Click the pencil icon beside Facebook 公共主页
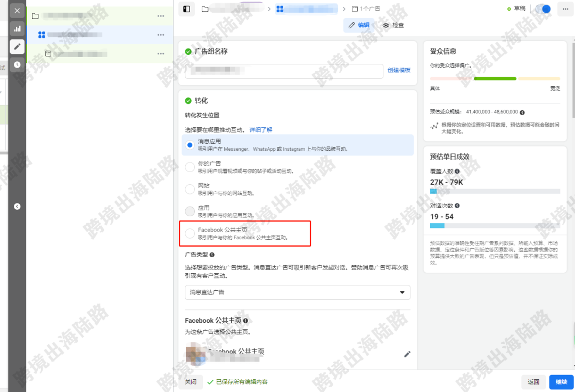Image resolution: width=575 pixels, height=392 pixels. pyautogui.click(x=407, y=354)
